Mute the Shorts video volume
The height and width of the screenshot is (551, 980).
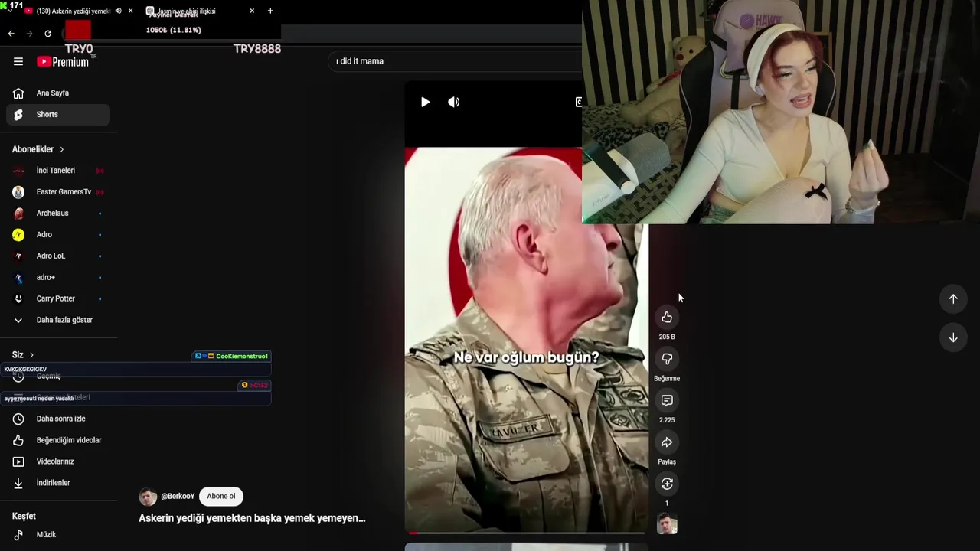tap(454, 102)
